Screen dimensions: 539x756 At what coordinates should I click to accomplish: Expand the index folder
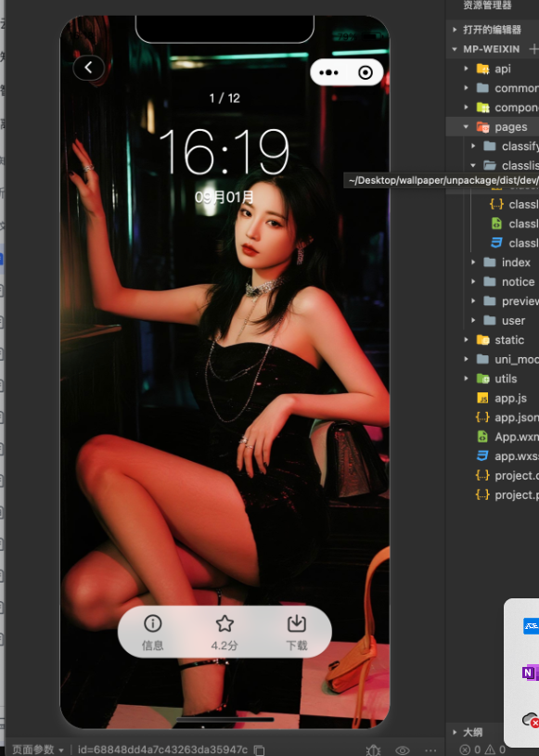click(493, 263)
